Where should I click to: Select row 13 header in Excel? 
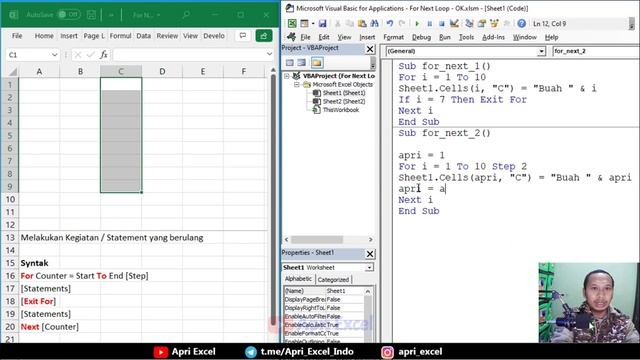click(10, 238)
